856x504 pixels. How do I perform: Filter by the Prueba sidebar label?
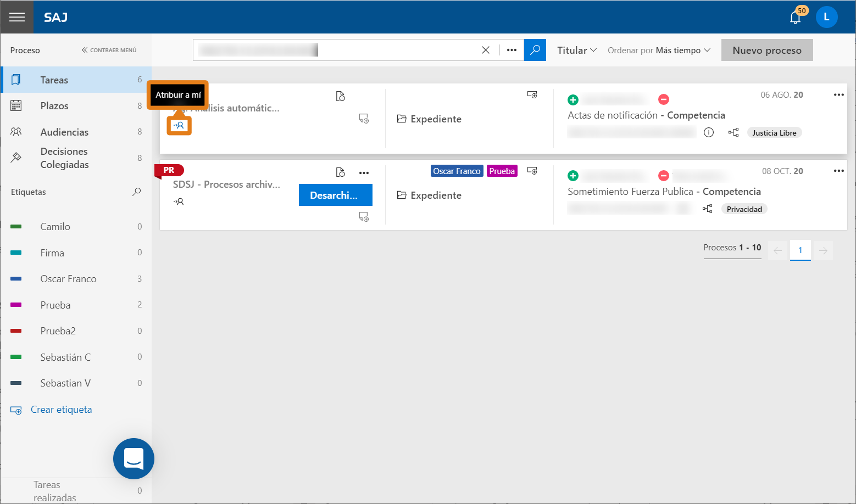tap(76, 305)
